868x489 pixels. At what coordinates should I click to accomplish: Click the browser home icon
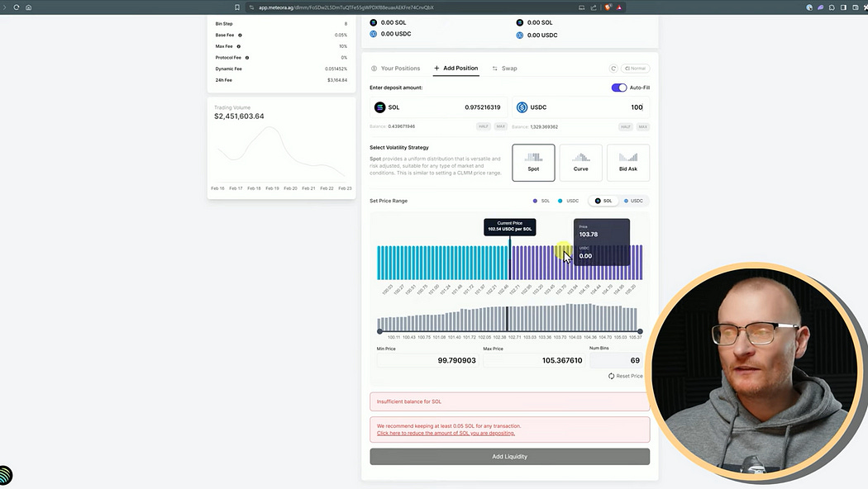click(x=28, y=7)
